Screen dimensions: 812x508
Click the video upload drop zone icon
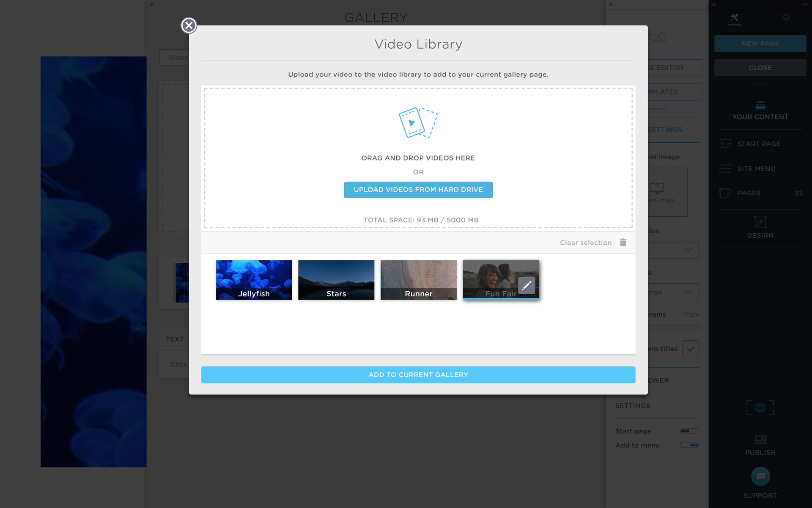click(x=418, y=123)
